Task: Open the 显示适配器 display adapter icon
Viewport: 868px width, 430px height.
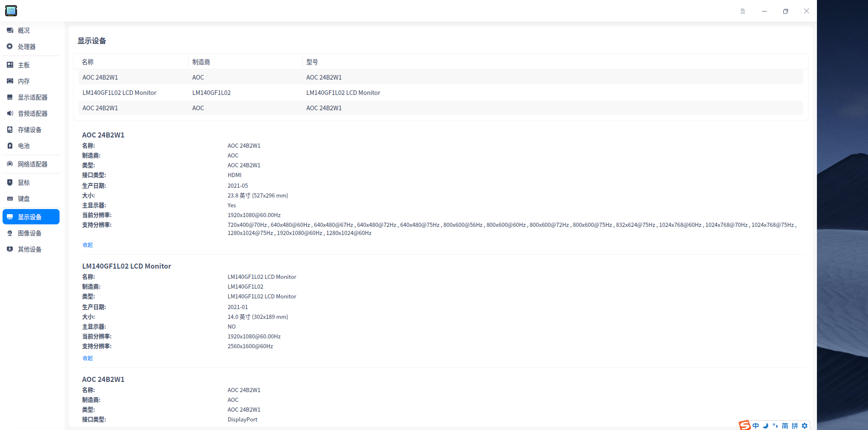Action: tap(10, 97)
